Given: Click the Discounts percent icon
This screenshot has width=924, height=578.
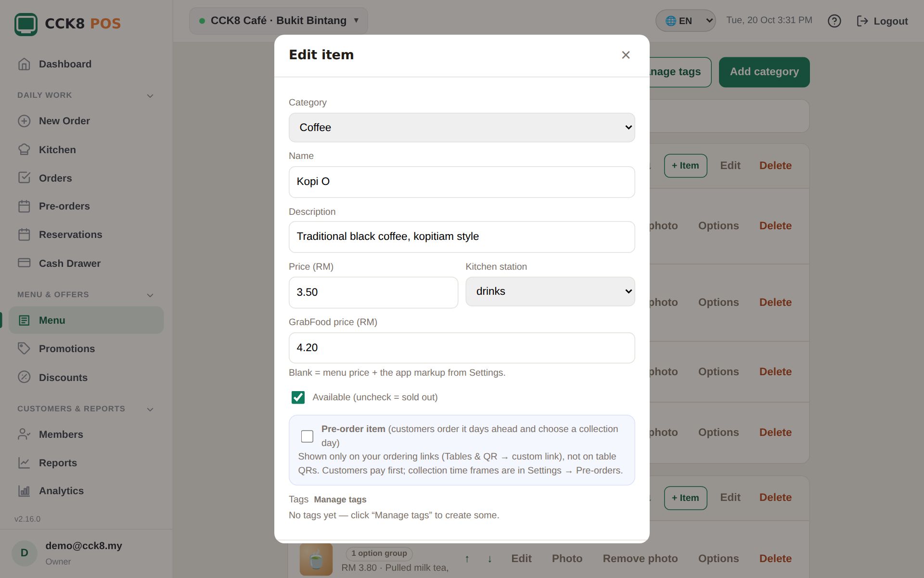Looking at the screenshot, I should (24, 377).
